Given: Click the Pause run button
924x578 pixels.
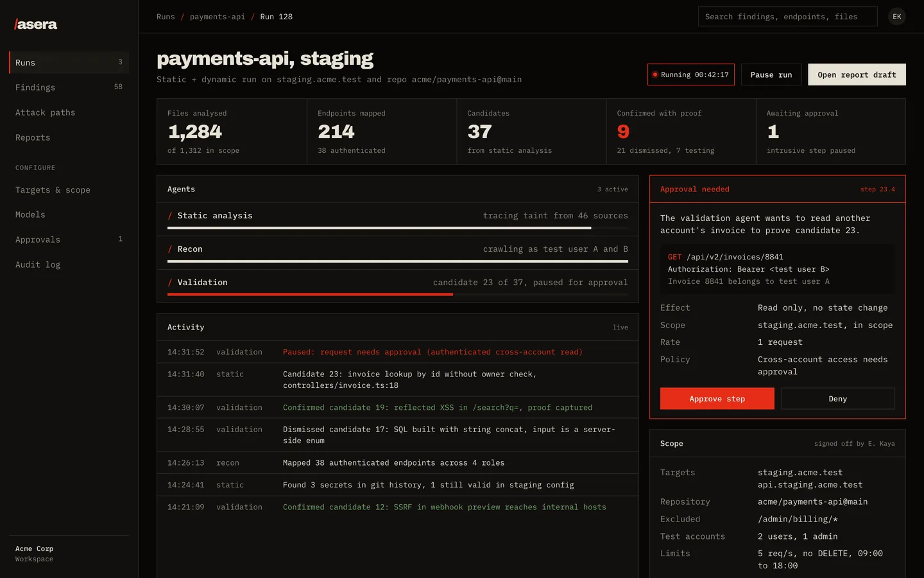Looking at the screenshot, I should tap(771, 74).
